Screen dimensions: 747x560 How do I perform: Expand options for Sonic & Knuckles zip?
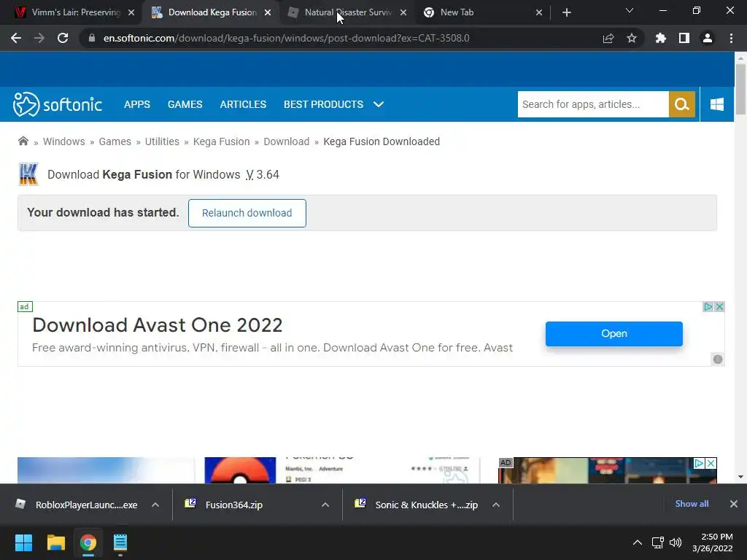pyautogui.click(x=496, y=505)
